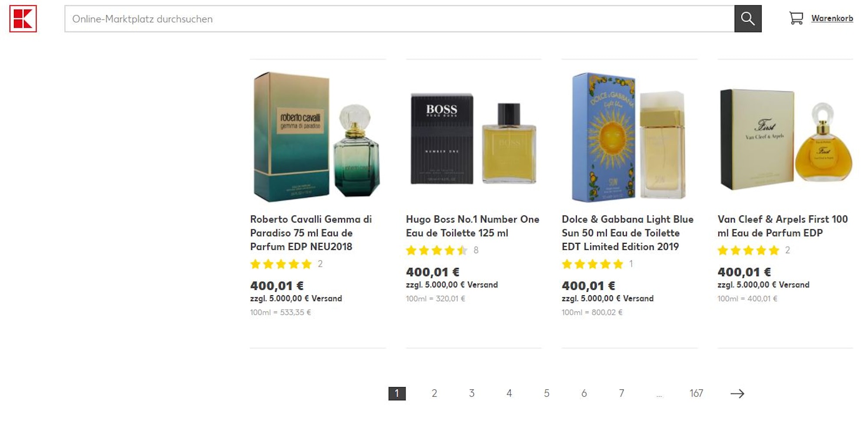Jump to page 167
Screen dimensions: 868x428
point(697,394)
